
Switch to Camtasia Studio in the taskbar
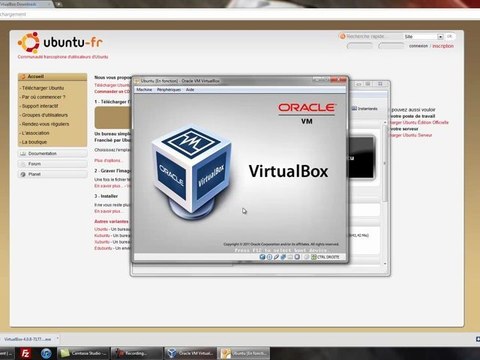pyautogui.click(x=83, y=353)
